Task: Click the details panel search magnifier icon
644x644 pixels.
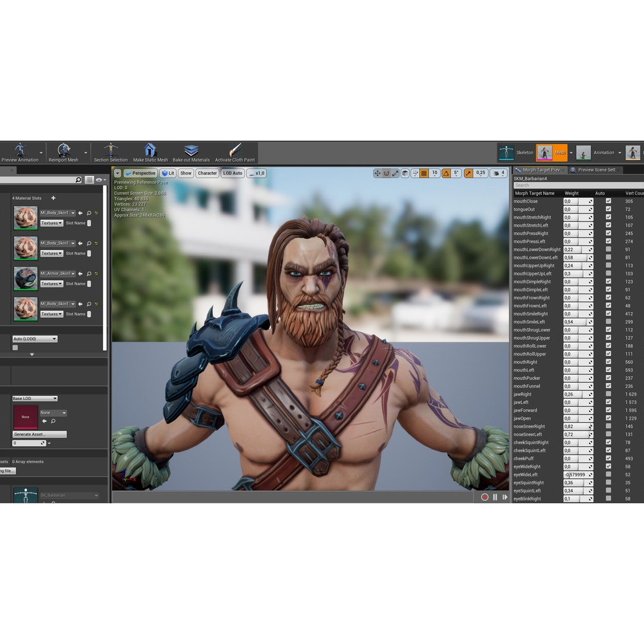Action: (x=79, y=180)
